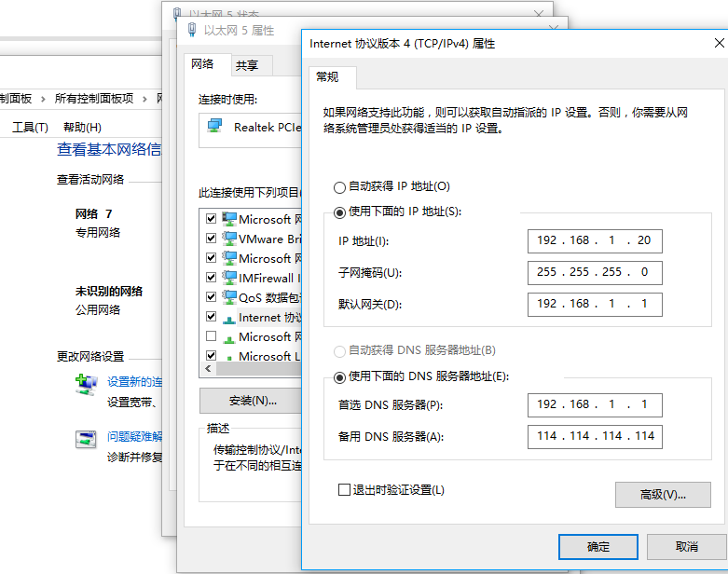728x574 pixels.
Task: Click the 确定 button
Action: click(598, 547)
